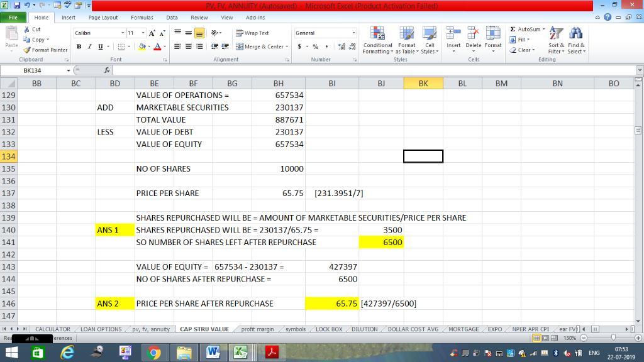This screenshot has height=362, width=644.
Task: Click the AutoSum button
Action: pos(527,29)
